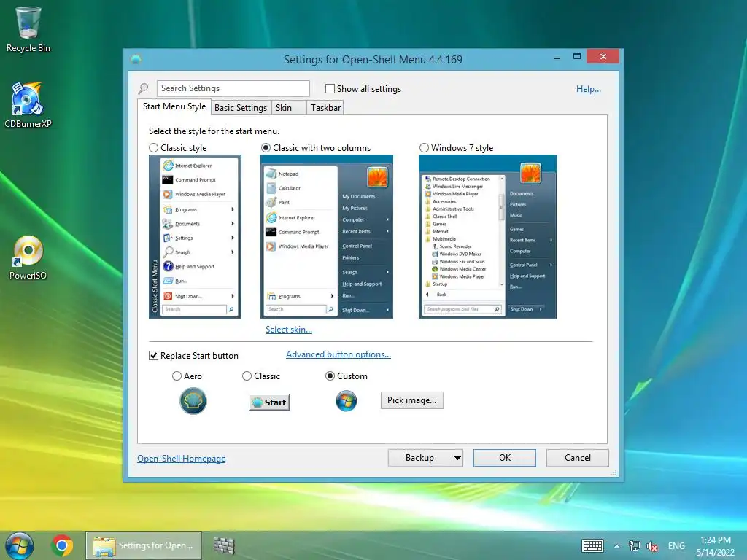Click the Pick image... button

click(x=412, y=400)
